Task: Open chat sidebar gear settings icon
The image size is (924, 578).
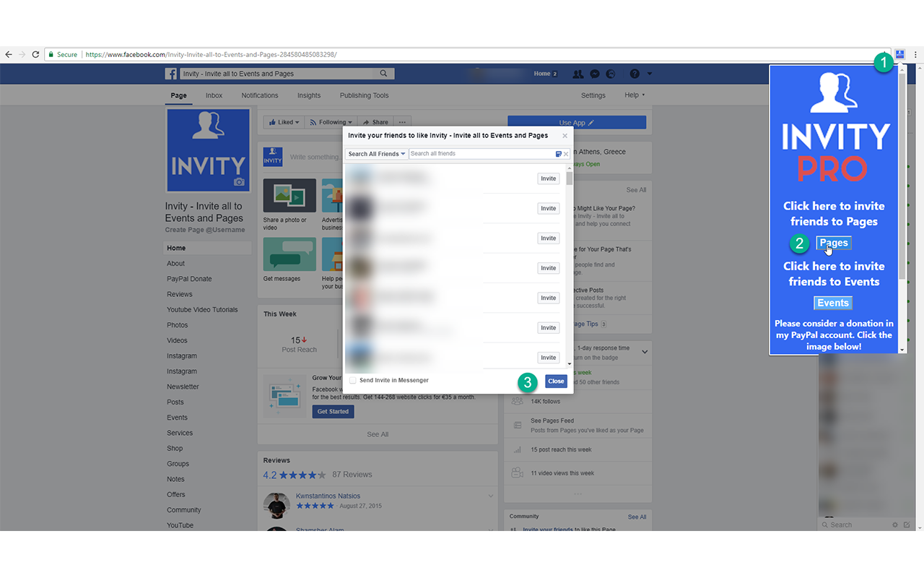Action: pyautogui.click(x=896, y=525)
